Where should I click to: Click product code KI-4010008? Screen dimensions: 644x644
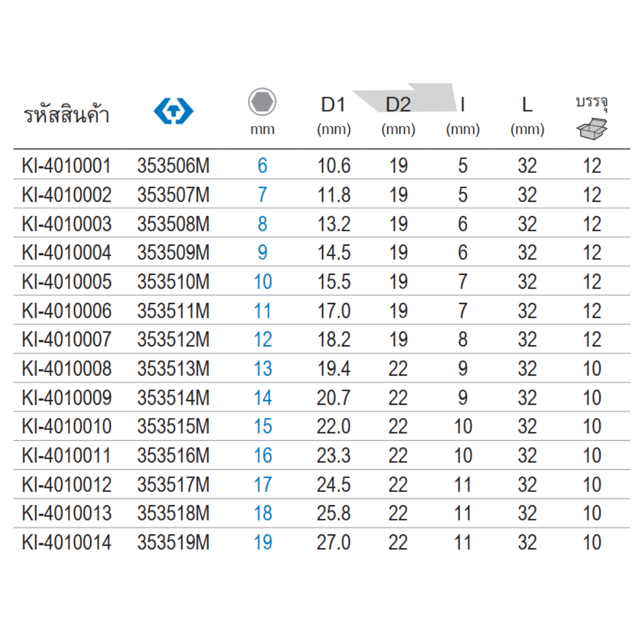(67, 369)
